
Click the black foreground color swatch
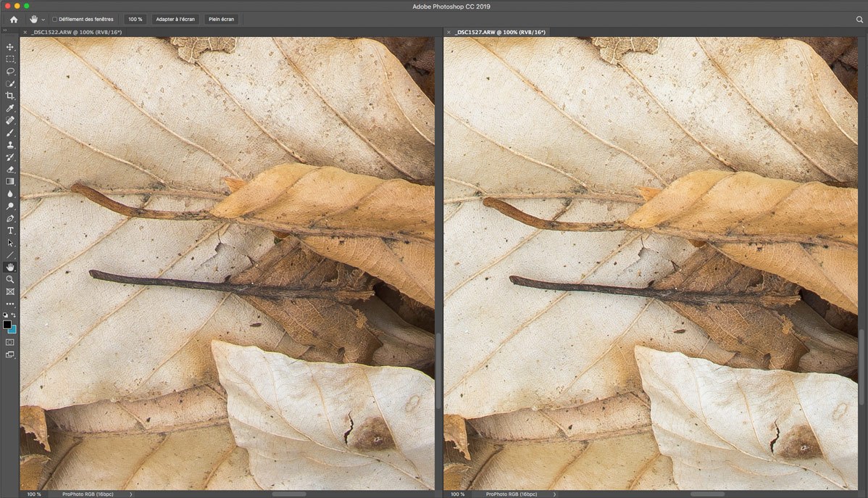pos(7,325)
